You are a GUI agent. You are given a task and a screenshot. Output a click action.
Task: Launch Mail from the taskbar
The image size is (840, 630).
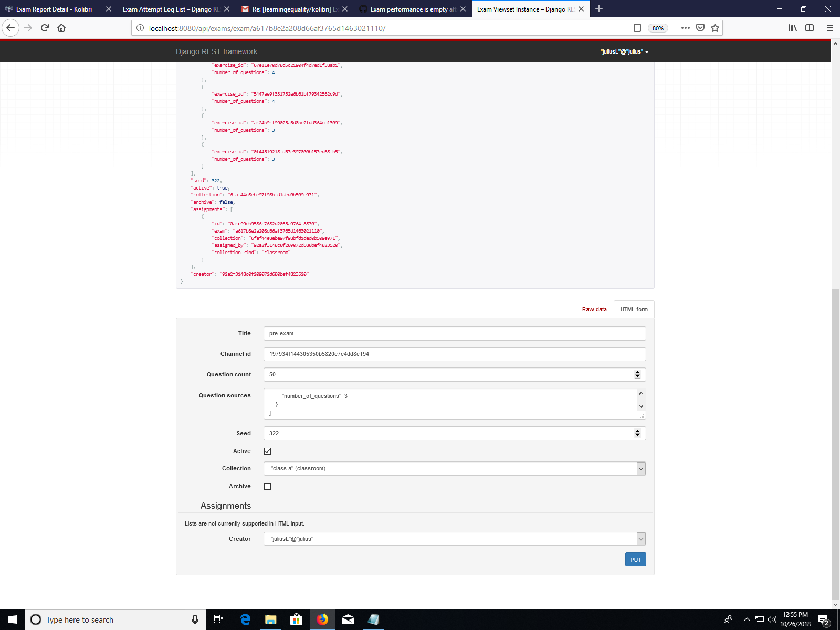click(x=348, y=619)
